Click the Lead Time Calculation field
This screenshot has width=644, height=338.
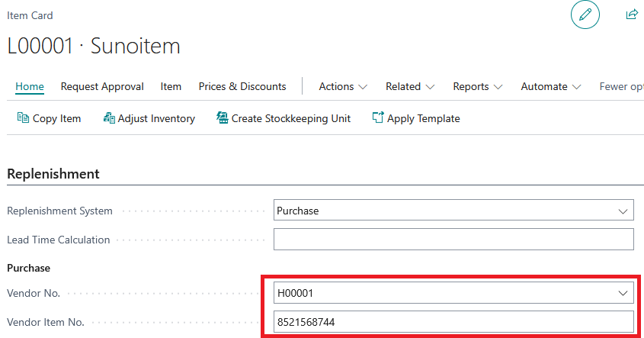453,240
